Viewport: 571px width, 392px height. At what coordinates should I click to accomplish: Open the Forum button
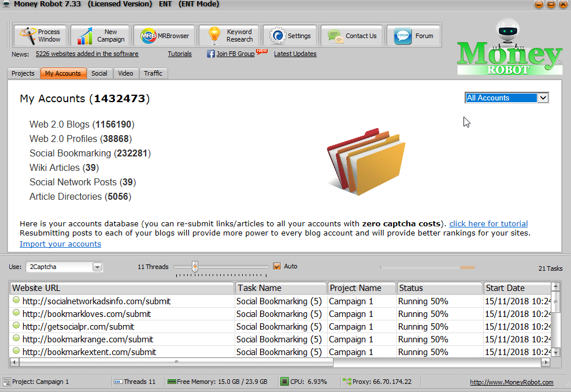point(414,36)
